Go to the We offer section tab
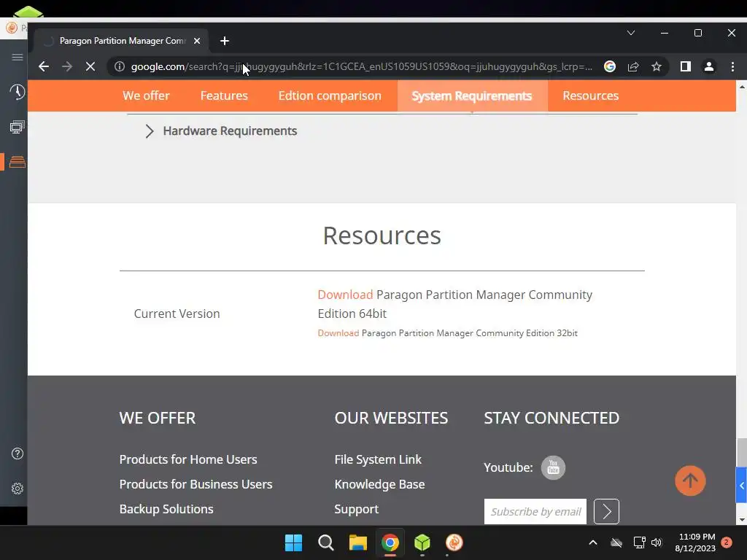Screen dimensions: 747x560 click(x=146, y=96)
